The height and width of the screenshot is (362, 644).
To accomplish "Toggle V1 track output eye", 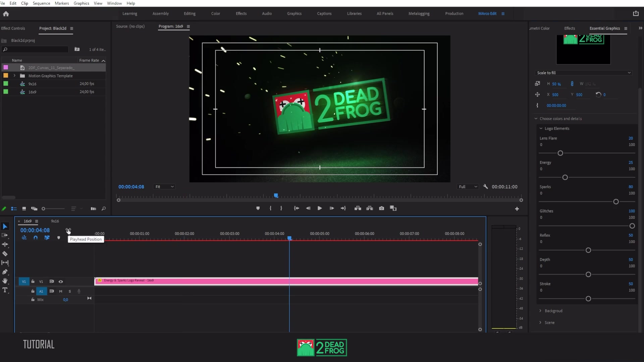I will point(61,282).
